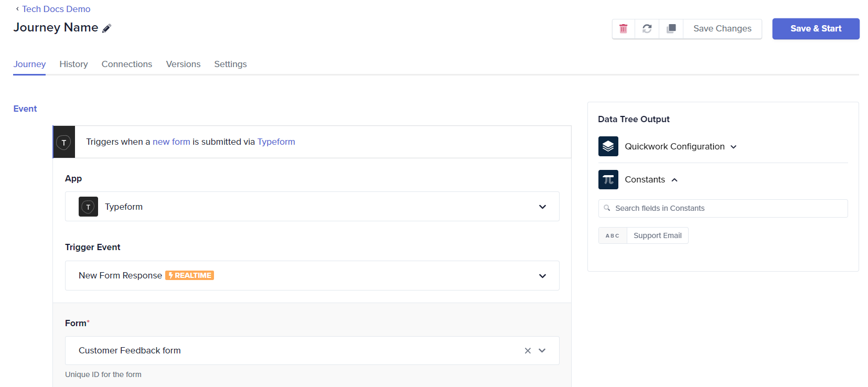The image size is (868, 387).
Task: Click the ABC type badge of Support Email
Action: point(613,235)
